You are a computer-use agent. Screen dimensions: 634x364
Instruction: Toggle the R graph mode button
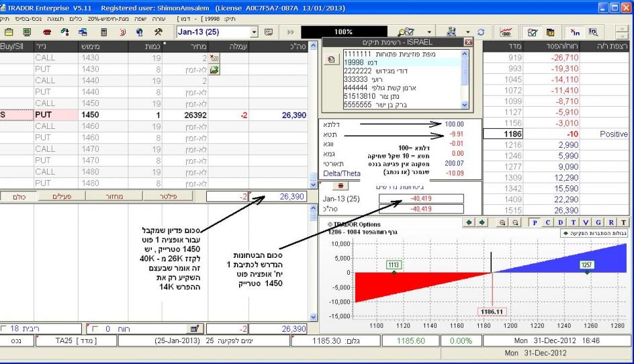click(611, 222)
